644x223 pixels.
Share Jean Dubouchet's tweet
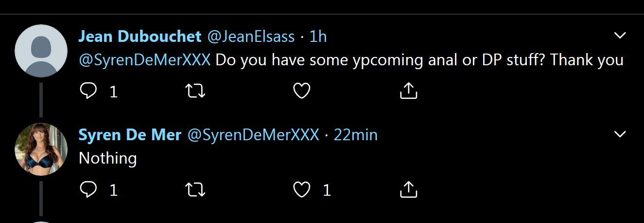pyautogui.click(x=408, y=91)
